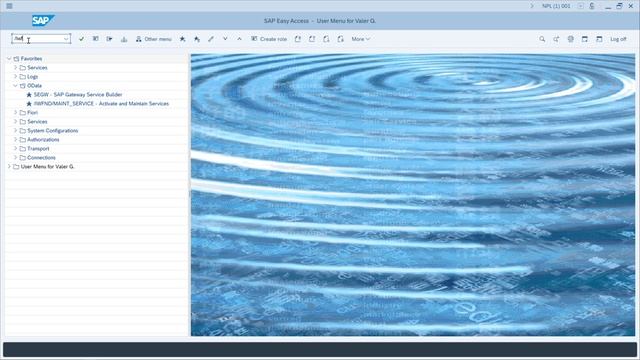The height and width of the screenshot is (360, 640).
Task: Expand the System Configurations folder arrow
Action: (16, 131)
